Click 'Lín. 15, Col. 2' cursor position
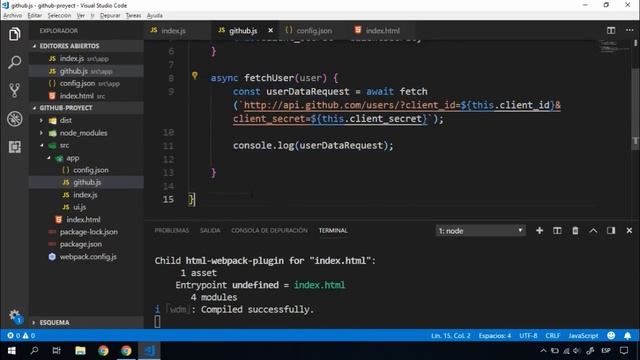This screenshot has width=640, height=360. click(x=451, y=336)
